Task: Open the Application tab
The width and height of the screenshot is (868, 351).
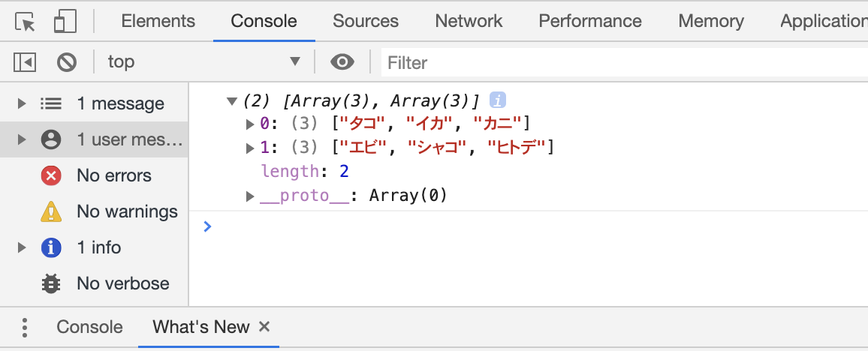Action: [x=824, y=21]
